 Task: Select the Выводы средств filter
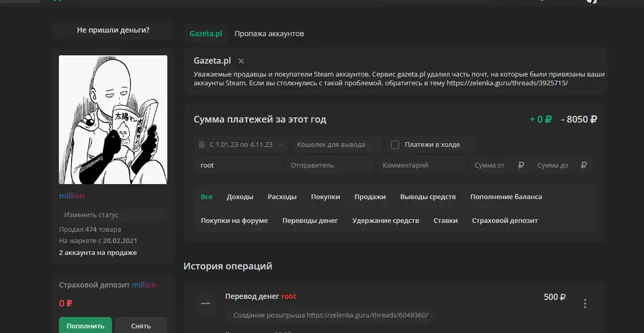point(428,197)
